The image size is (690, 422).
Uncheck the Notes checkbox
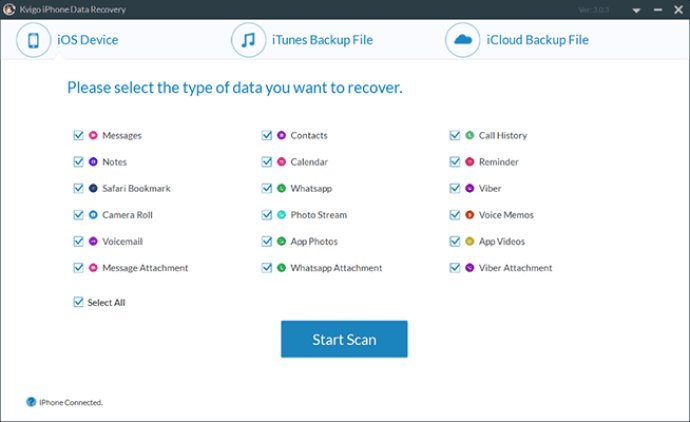point(78,161)
